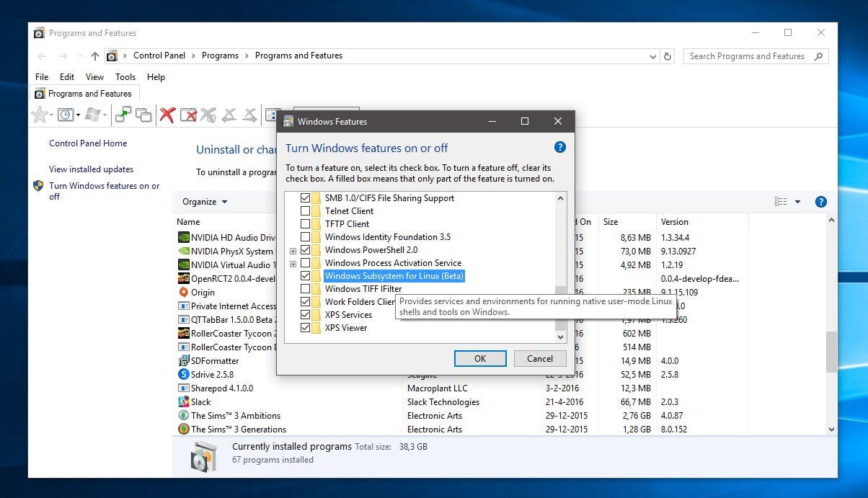Expand Windows Process Activation Service node

(x=293, y=264)
